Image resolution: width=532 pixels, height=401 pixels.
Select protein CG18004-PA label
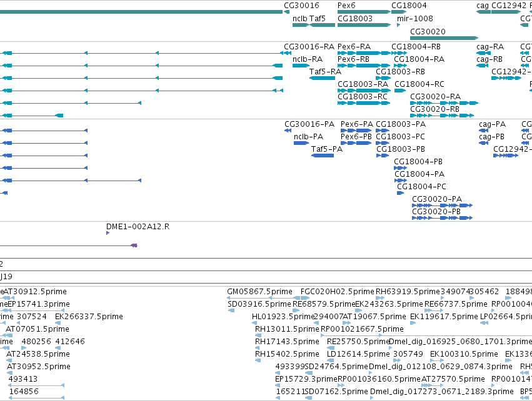tap(419, 174)
